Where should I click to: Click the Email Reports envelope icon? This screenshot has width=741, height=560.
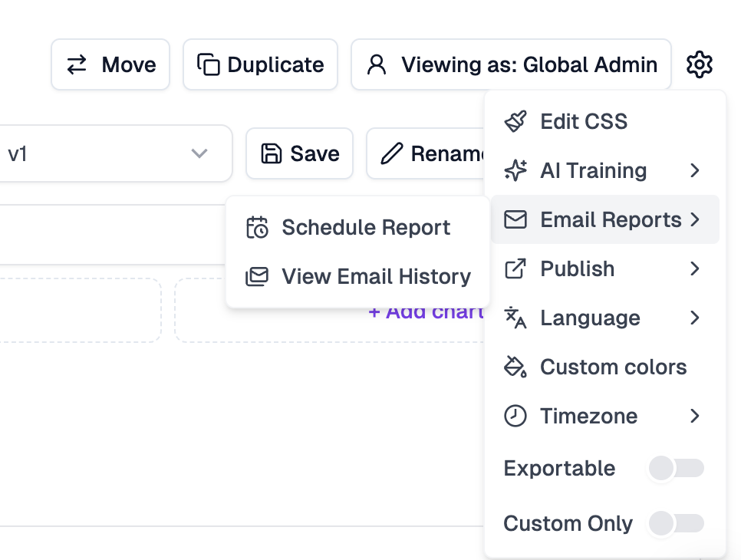point(515,219)
